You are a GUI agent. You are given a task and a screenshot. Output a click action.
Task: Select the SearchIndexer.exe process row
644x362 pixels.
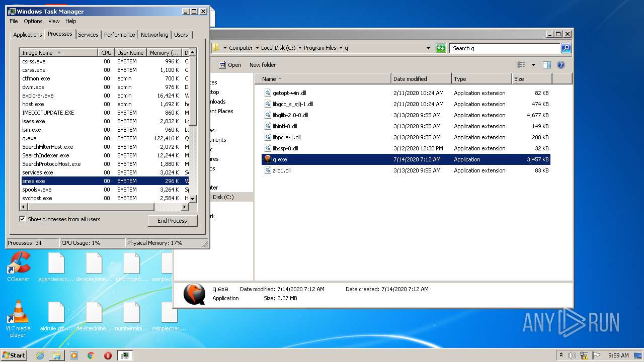click(x=104, y=155)
